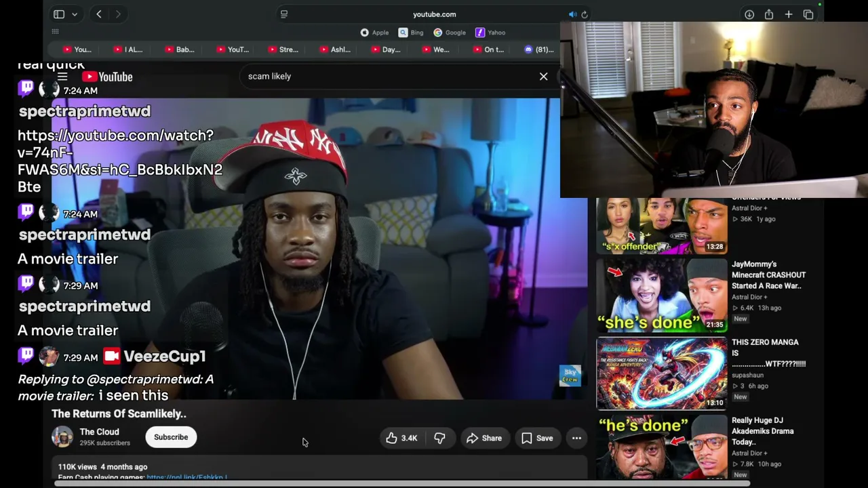Screen dimensions: 868x488
Task: Open the Google favorite link
Action: (x=450, y=33)
